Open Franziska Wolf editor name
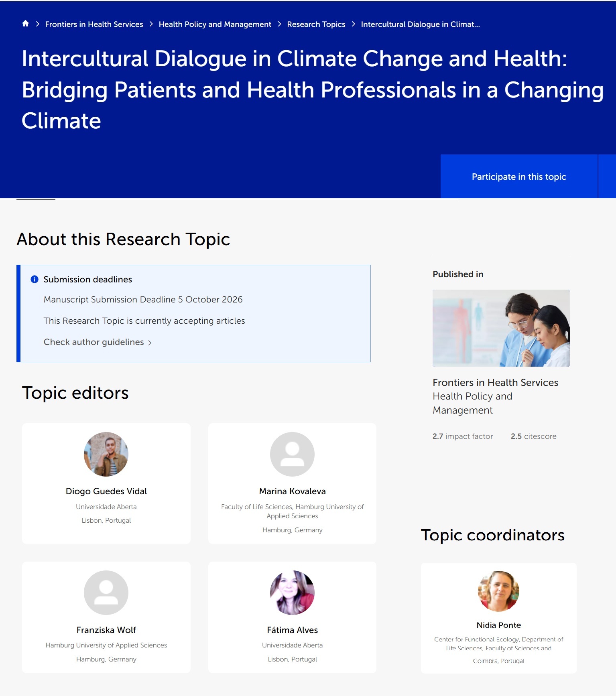Viewport: 616px width, 696px height. pos(106,630)
